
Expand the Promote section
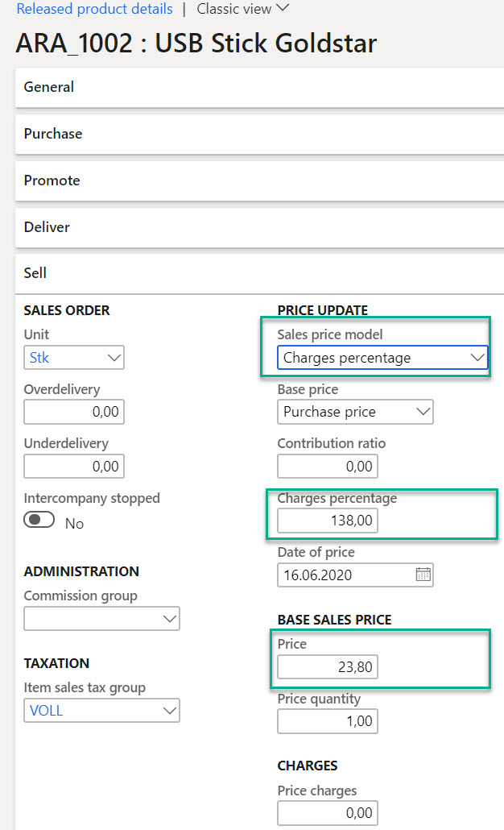pos(52,181)
